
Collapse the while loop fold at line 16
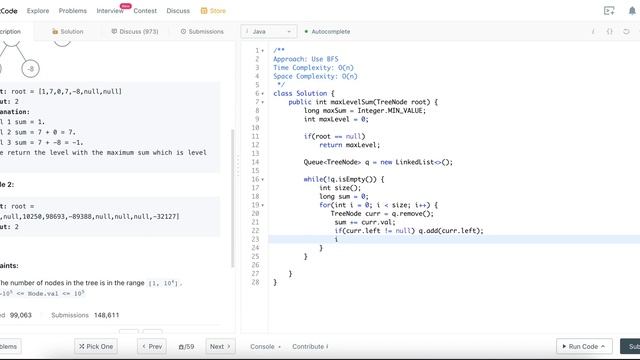[x=262, y=180]
